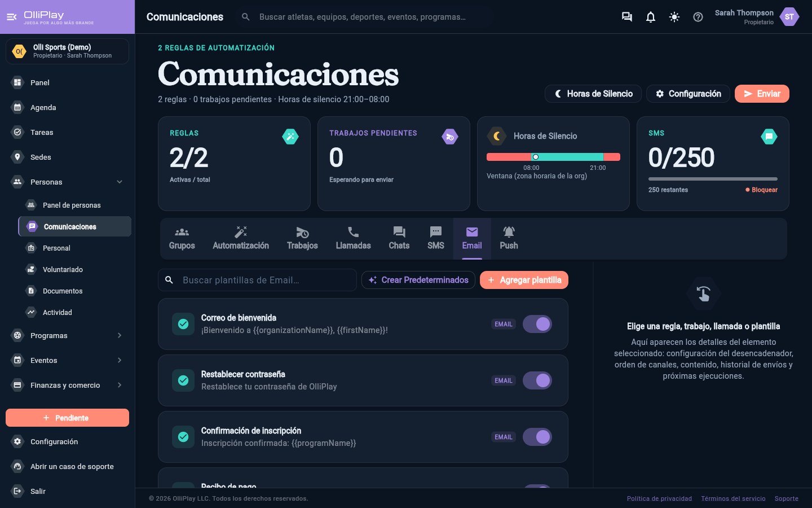Image resolution: width=812 pixels, height=508 pixels.
Task: Open Configuración button near Enviar
Action: [x=688, y=94]
